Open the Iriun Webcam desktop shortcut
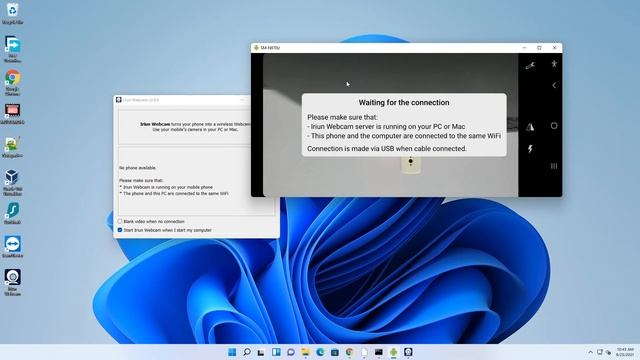Image resolution: width=640 pixels, height=360 pixels. coord(13,282)
